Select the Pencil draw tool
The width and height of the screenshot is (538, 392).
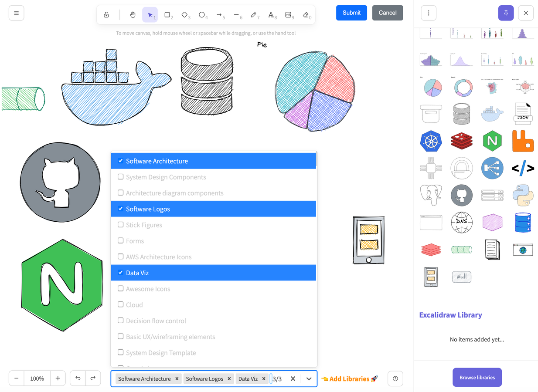254,15
